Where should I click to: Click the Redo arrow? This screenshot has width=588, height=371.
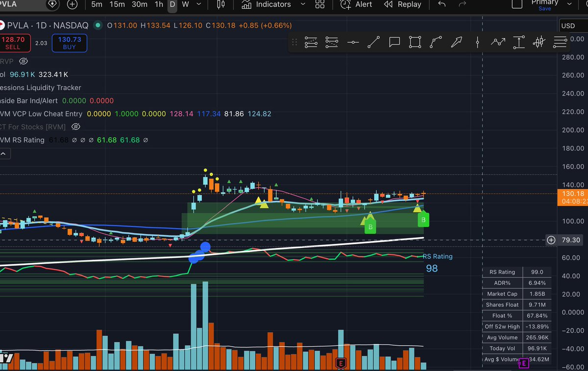462,4
